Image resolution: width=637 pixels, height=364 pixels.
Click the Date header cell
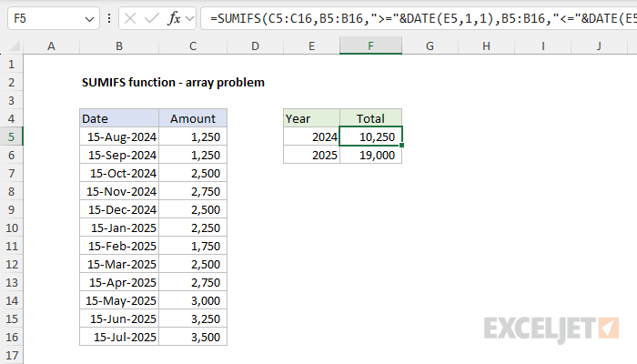(x=119, y=118)
